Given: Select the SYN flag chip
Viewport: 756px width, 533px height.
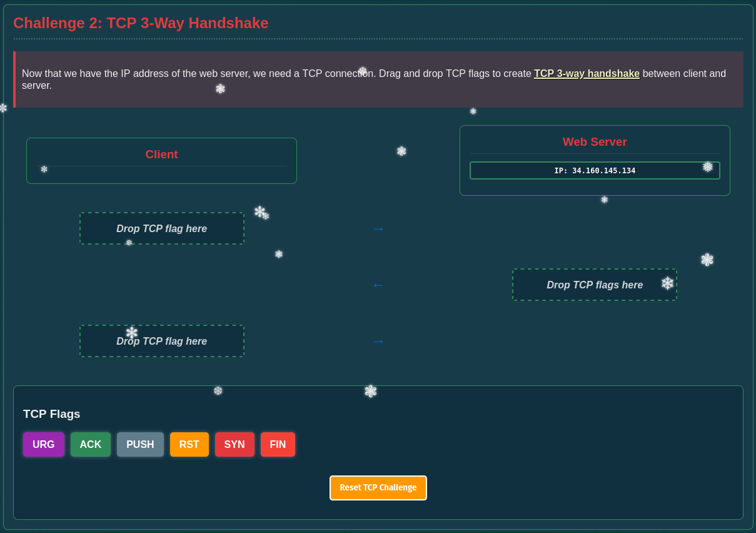Looking at the screenshot, I should point(234,444).
